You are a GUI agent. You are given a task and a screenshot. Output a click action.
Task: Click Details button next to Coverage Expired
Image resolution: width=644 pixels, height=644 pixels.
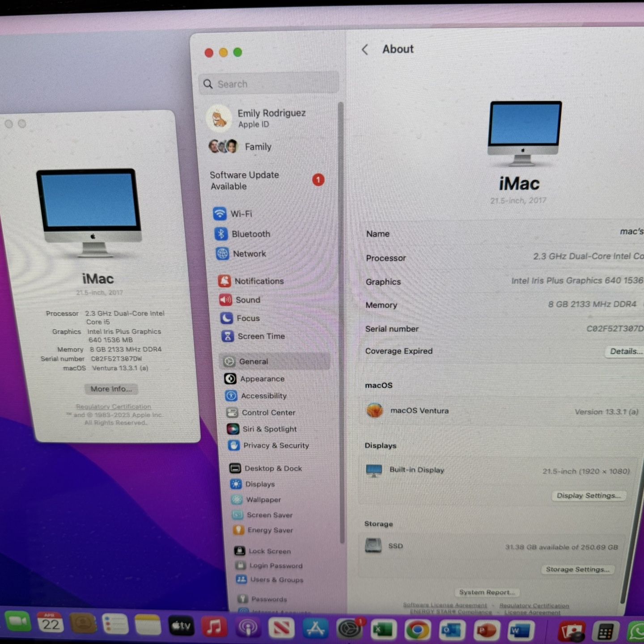click(626, 351)
